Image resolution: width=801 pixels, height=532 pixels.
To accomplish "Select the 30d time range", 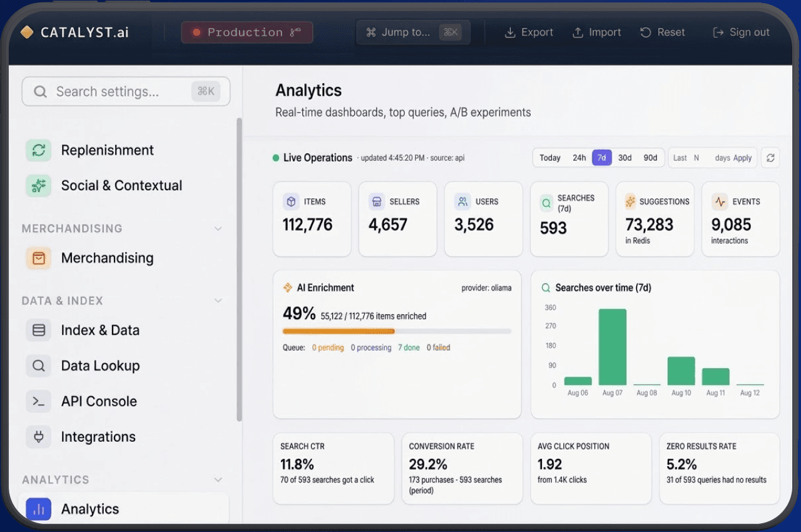I will [x=625, y=158].
